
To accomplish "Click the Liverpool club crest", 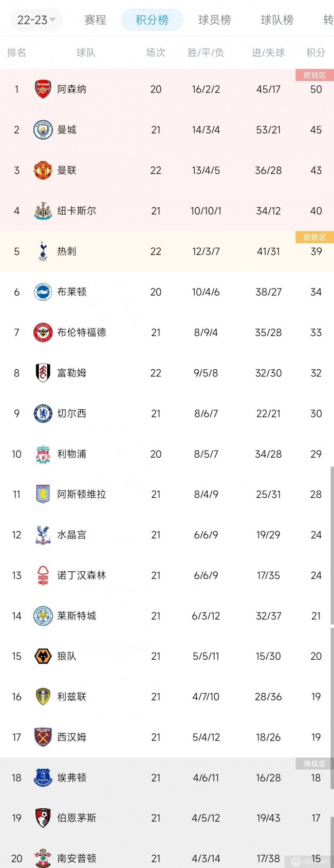I will pyautogui.click(x=43, y=454).
